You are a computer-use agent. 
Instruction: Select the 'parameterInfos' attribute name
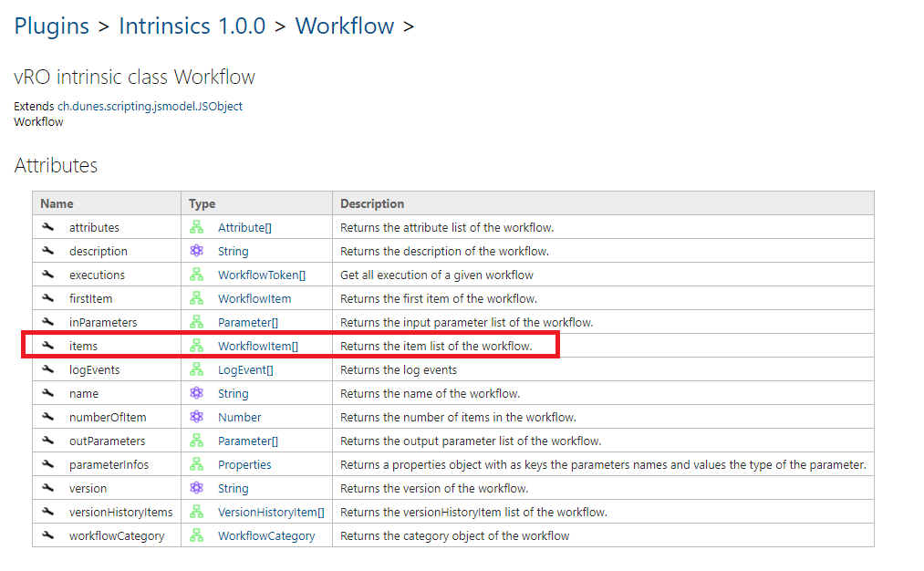point(109,464)
